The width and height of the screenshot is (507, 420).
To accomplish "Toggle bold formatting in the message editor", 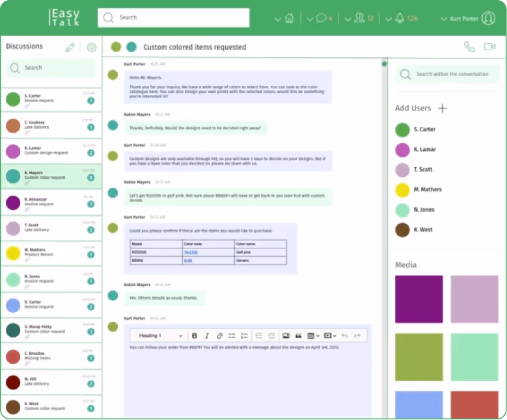I will (195, 335).
